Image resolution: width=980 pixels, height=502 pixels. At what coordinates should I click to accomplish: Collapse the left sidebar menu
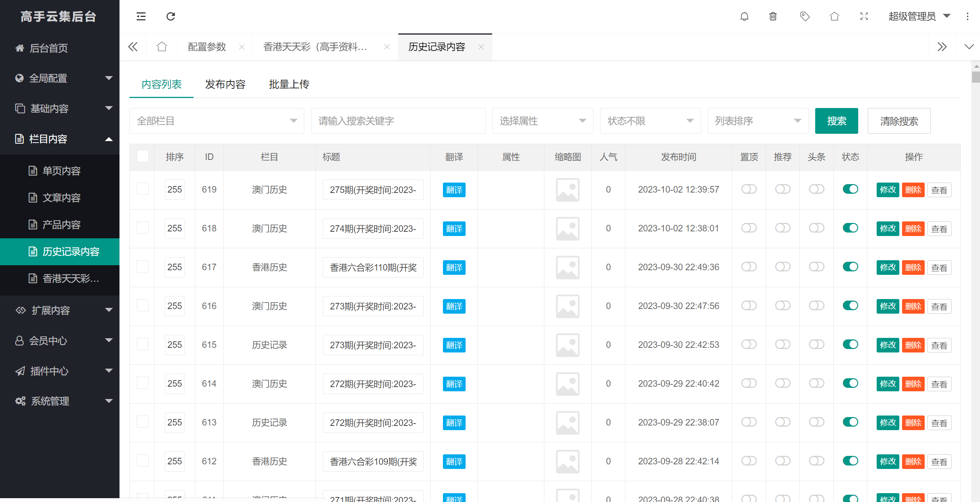click(141, 17)
